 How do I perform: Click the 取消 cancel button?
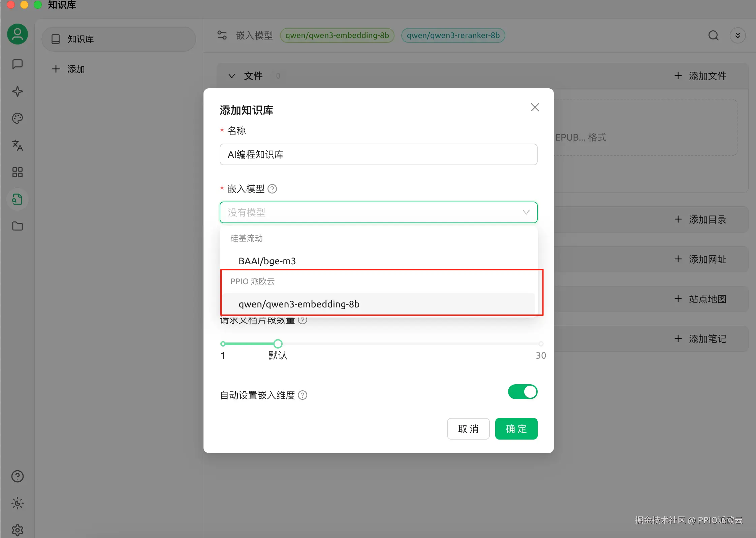tap(468, 429)
